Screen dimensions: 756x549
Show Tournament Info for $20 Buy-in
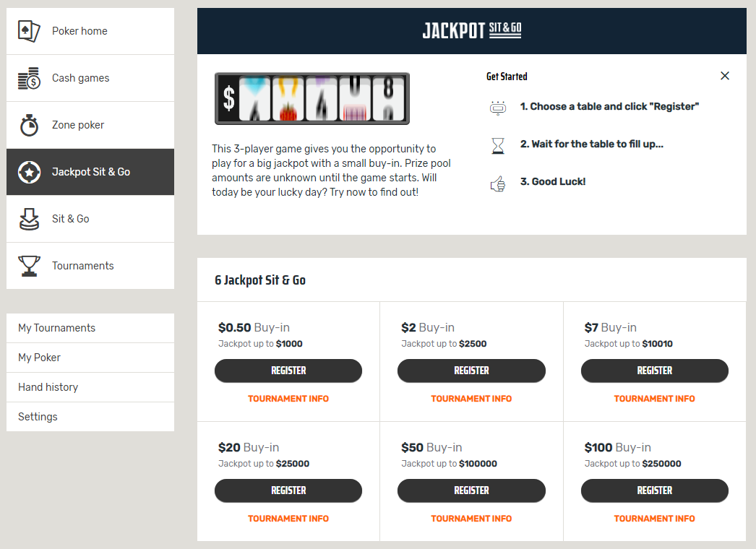(288, 519)
